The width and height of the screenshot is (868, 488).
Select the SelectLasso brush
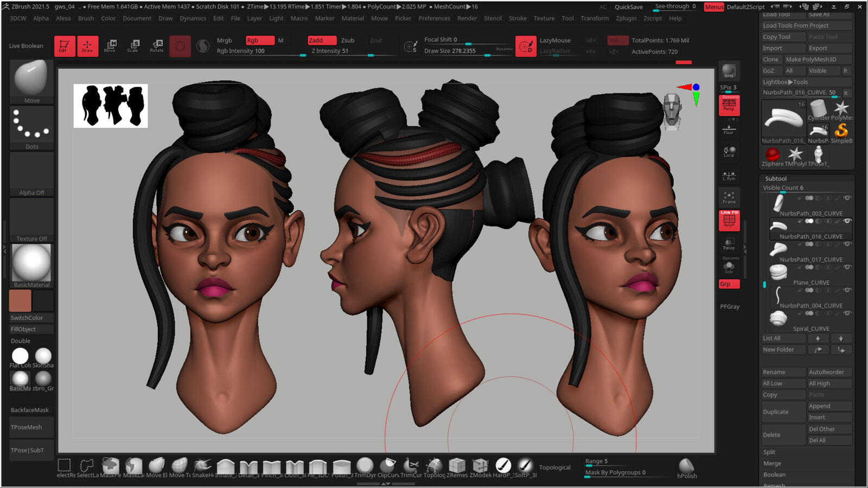pos(87,467)
